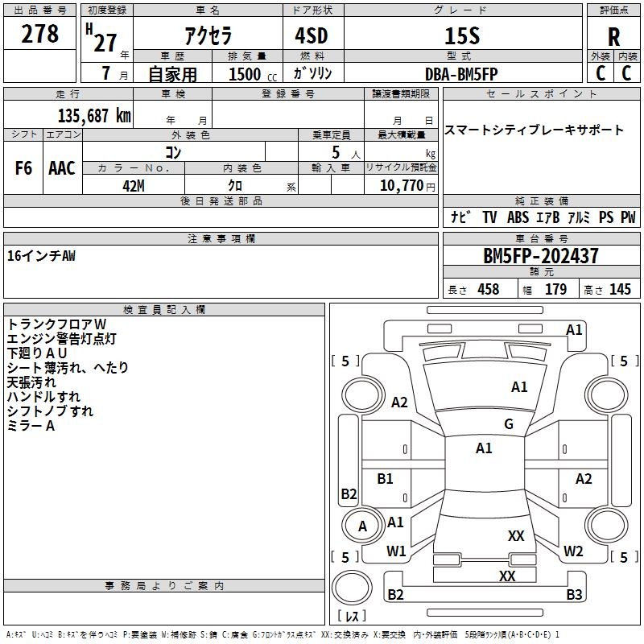This screenshot has width=644, height=644.
Task: Select the inspector note ミラーA
Action: click(31, 426)
